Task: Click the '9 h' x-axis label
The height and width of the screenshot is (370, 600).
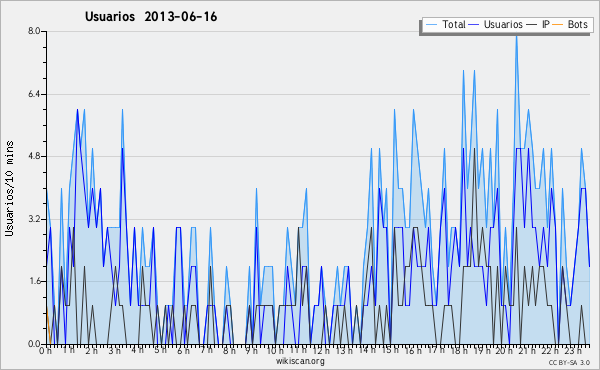Action: point(252,350)
